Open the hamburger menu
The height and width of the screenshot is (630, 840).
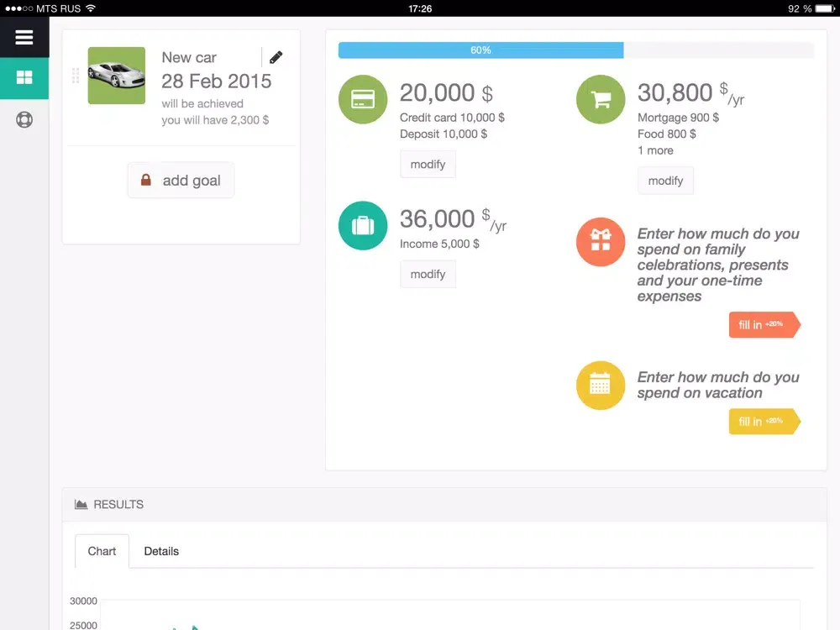[24, 37]
